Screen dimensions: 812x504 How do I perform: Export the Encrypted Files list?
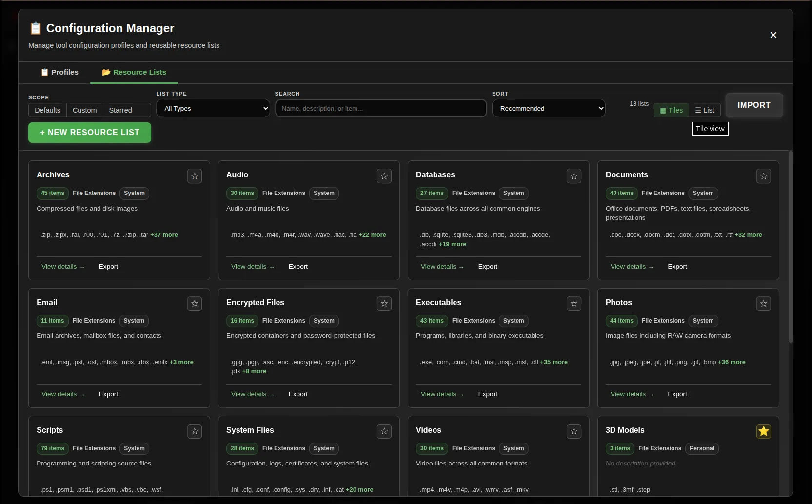coord(298,394)
